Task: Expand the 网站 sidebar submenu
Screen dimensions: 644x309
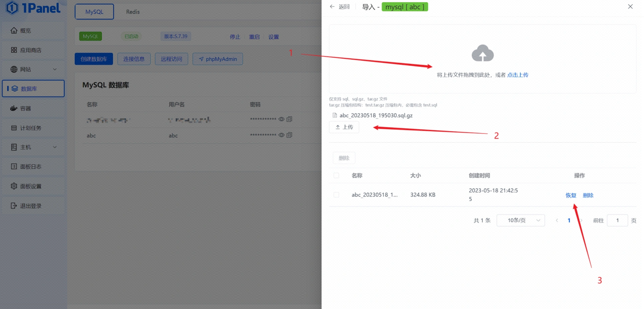Action: (x=55, y=69)
